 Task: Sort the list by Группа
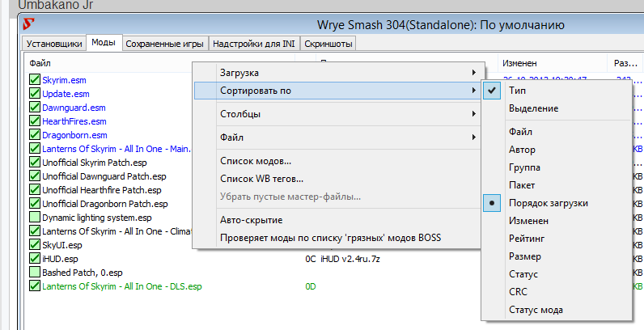point(557,167)
